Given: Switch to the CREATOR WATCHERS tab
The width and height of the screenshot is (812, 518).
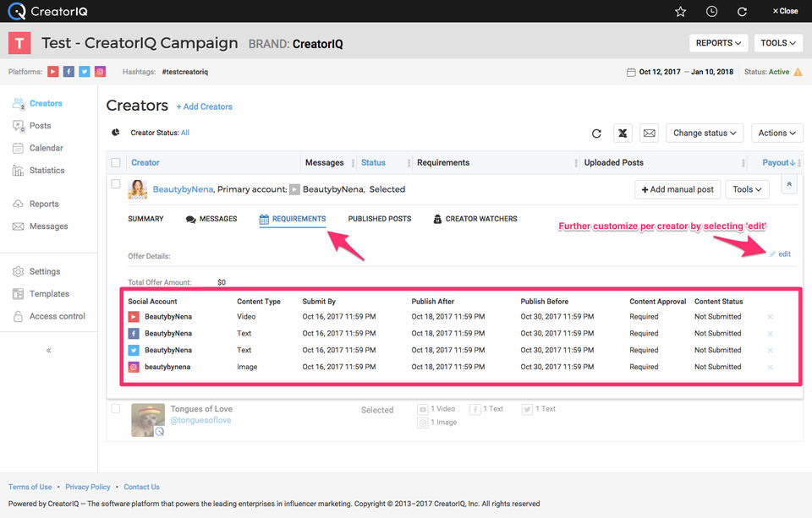Looking at the screenshot, I should pos(475,219).
